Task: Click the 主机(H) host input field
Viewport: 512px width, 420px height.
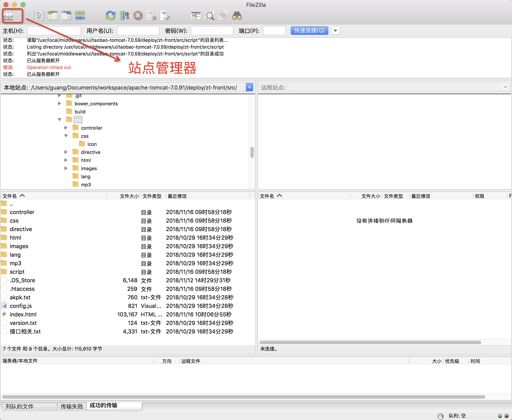Action: [x=54, y=30]
